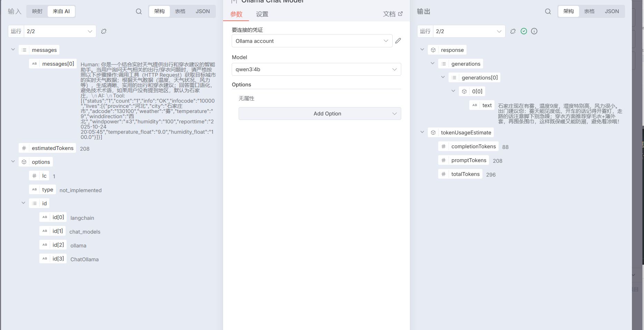Image resolution: width=644 pixels, height=330 pixels.
Task: Open the input 运行 2/2 selector
Action: click(52, 31)
